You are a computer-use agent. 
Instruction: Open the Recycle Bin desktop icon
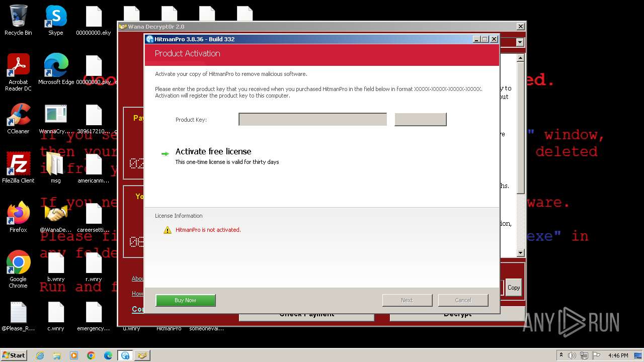(x=18, y=20)
